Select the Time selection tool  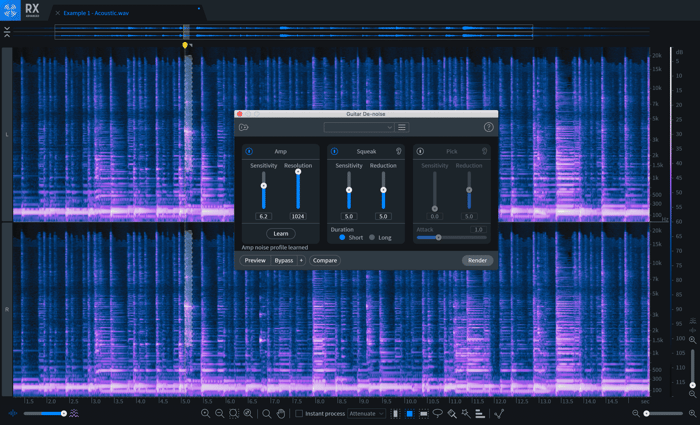tap(395, 413)
